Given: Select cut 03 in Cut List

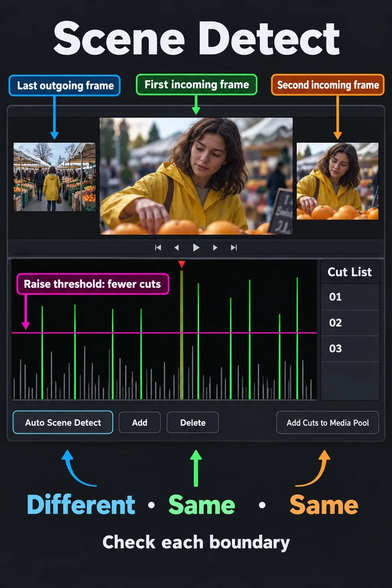Looking at the screenshot, I should pyautogui.click(x=350, y=349).
